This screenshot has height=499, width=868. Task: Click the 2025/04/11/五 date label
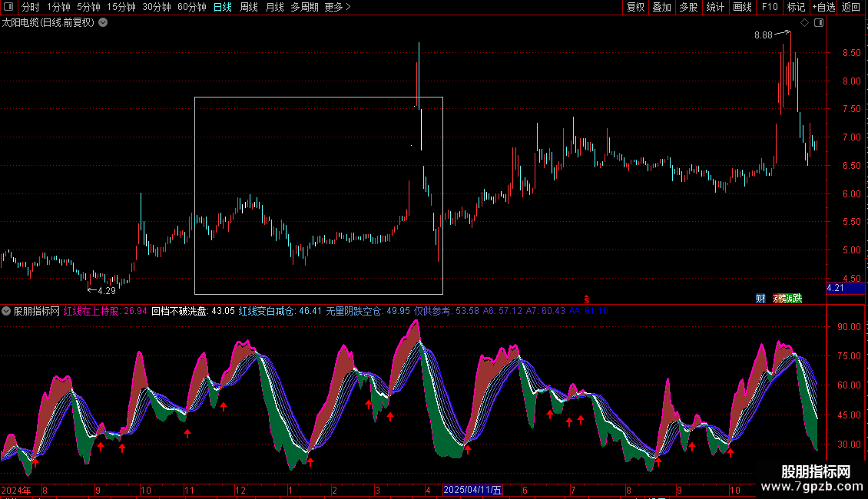[472, 490]
